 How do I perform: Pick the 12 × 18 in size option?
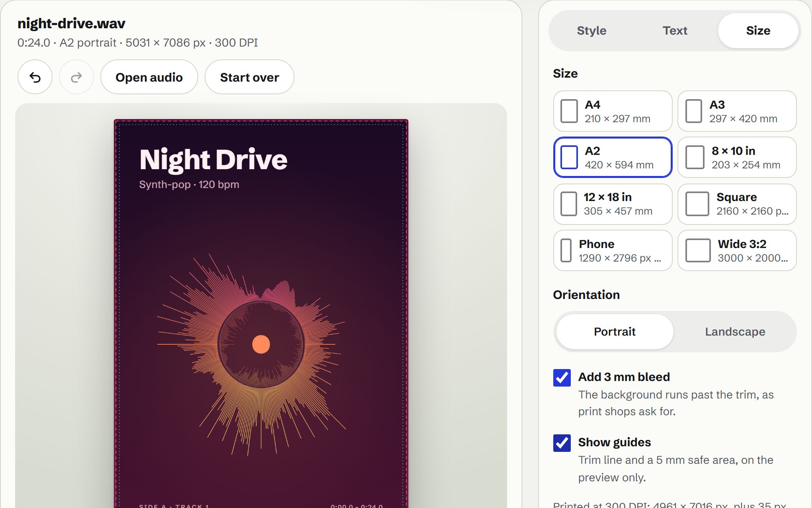pyautogui.click(x=613, y=204)
